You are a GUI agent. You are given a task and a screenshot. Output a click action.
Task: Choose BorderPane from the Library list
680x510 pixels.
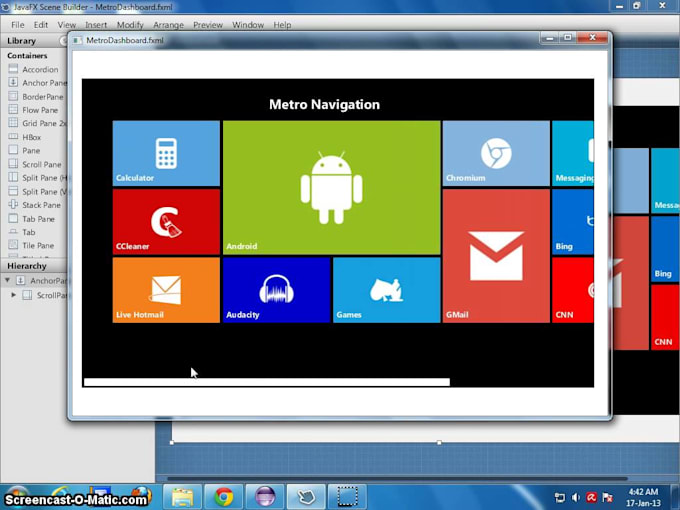coord(41,97)
